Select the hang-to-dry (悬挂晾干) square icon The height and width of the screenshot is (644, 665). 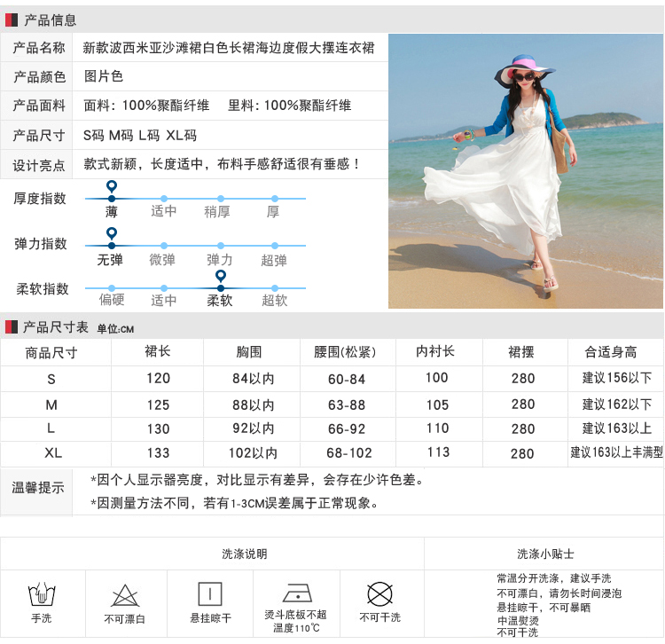pyautogui.click(x=210, y=593)
